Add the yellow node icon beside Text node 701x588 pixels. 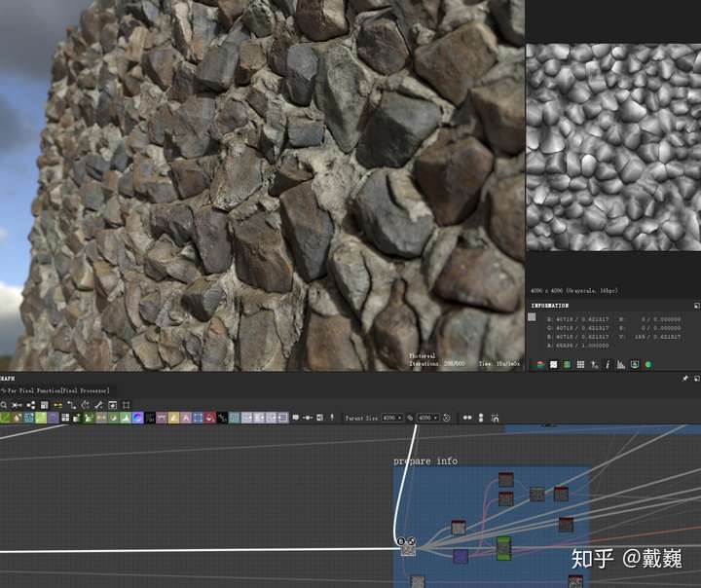click(x=174, y=418)
